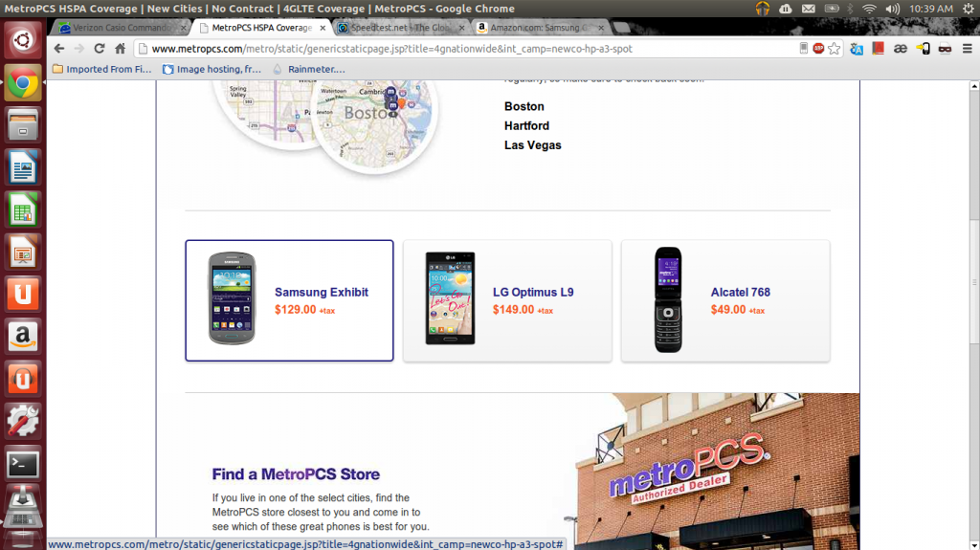The height and width of the screenshot is (550, 980).
Task: Open the Terminal from the launcher
Action: 23,465
